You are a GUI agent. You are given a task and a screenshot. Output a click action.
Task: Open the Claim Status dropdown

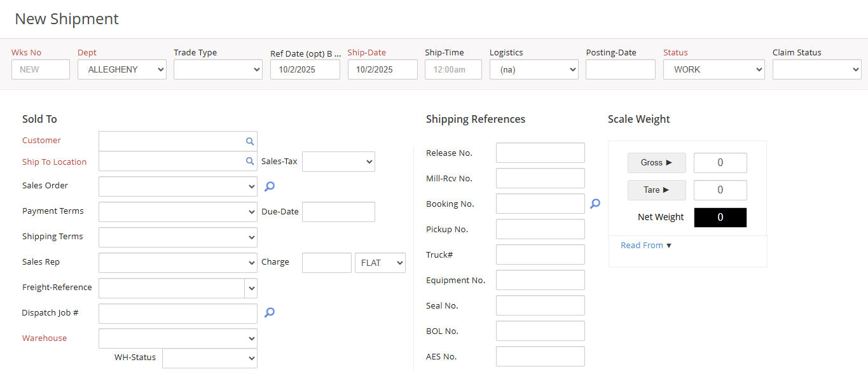click(x=816, y=69)
